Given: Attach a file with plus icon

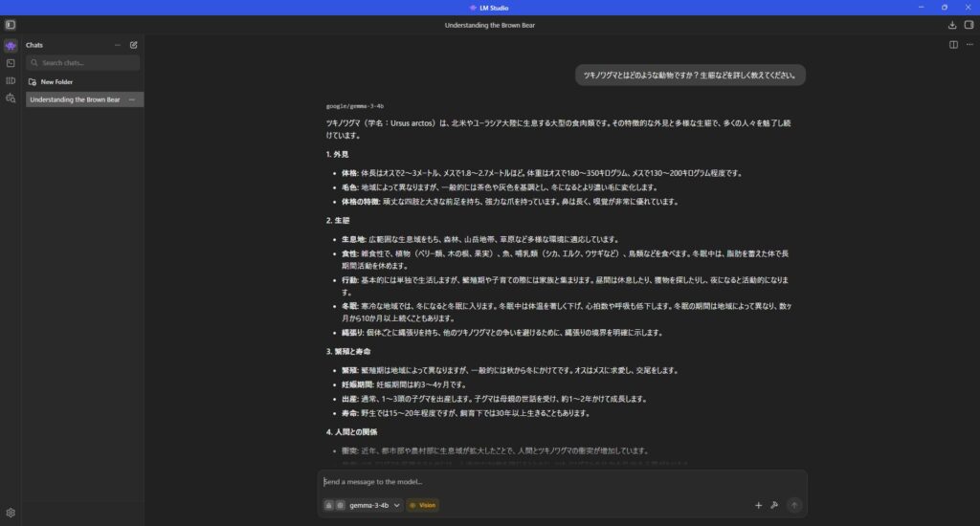Looking at the screenshot, I should click(758, 505).
